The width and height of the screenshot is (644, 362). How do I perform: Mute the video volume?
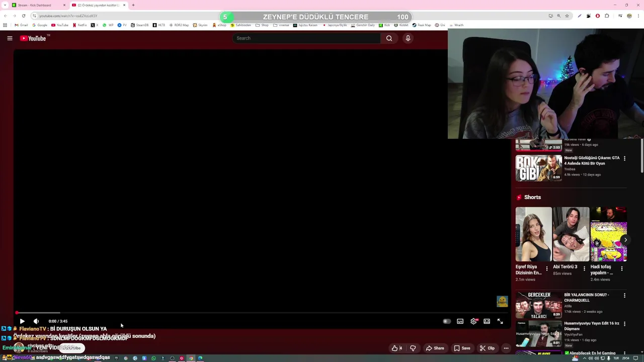(36, 321)
